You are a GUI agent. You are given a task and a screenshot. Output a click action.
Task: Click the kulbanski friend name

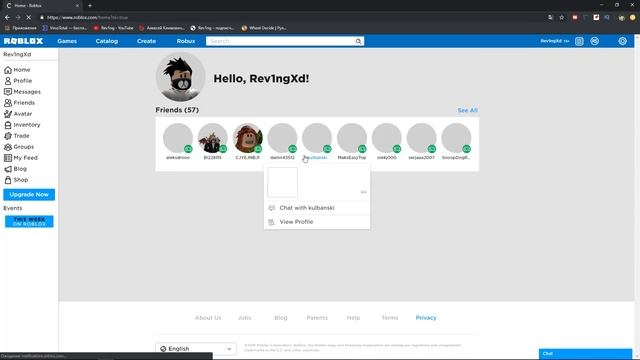(316, 158)
